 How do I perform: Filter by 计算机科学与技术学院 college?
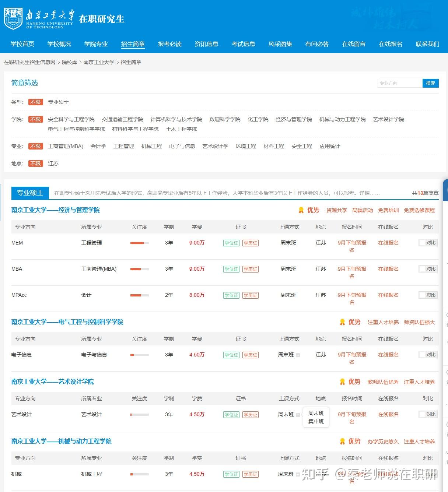pos(176,119)
